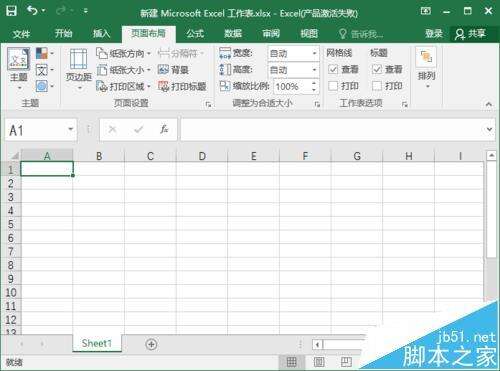Switch to the Formulas (公式) tab
Viewport: 500px width, 371px height.
click(x=195, y=33)
